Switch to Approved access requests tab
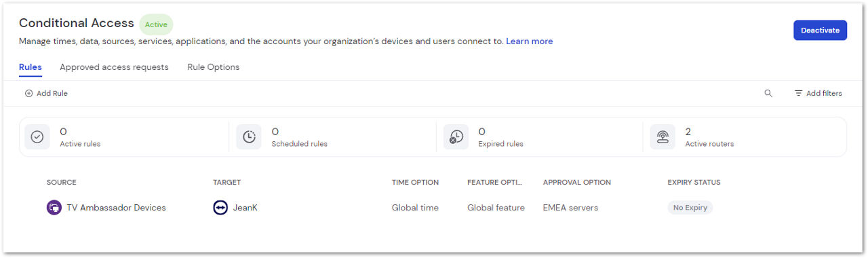 coord(114,67)
